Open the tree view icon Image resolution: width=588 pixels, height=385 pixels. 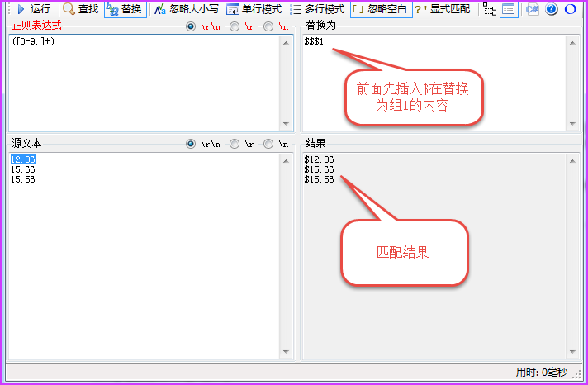click(490, 9)
